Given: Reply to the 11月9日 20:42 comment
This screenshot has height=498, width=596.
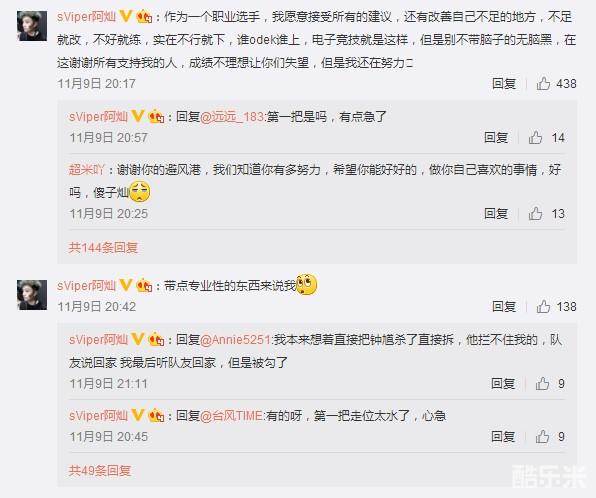Looking at the screenshot, I should point(504,306).
